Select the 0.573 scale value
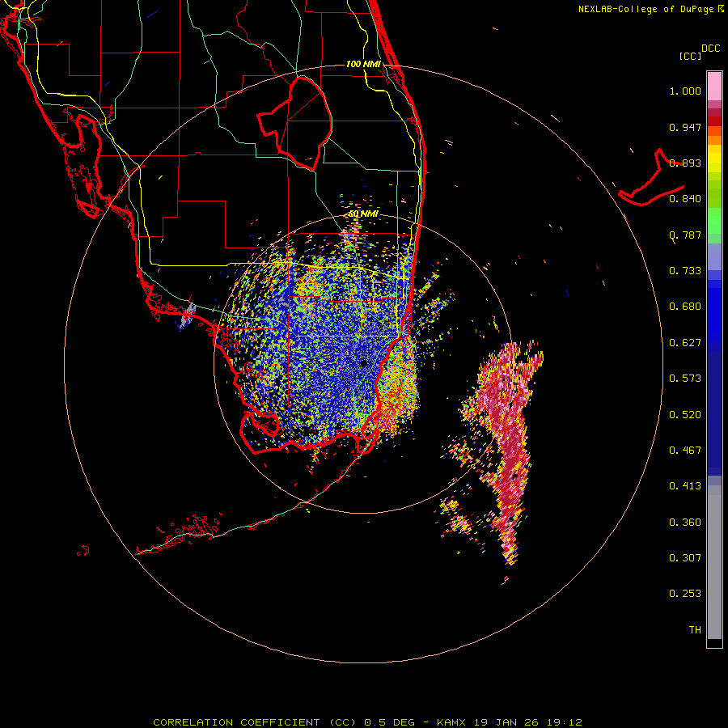Image resolution: width=728 pixels, height=728 pixels. tap(685, 379)
